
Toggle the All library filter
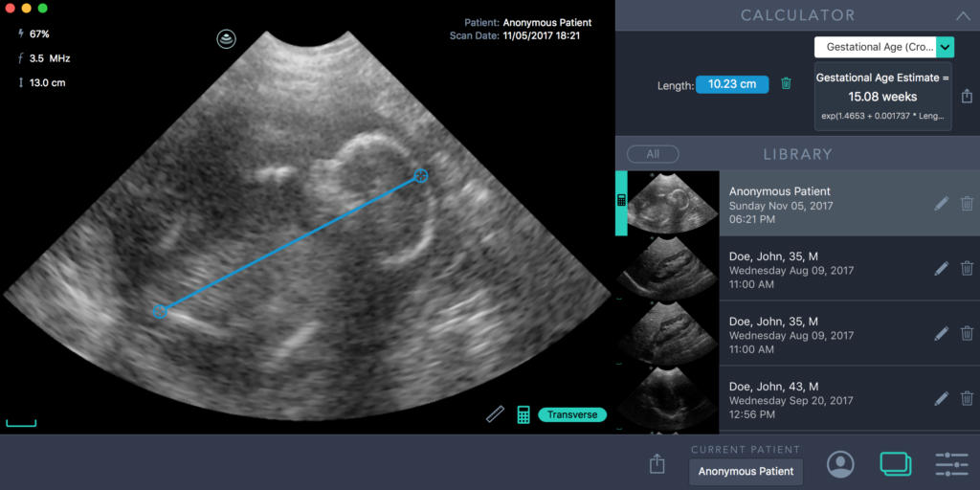tap(653, 154)
